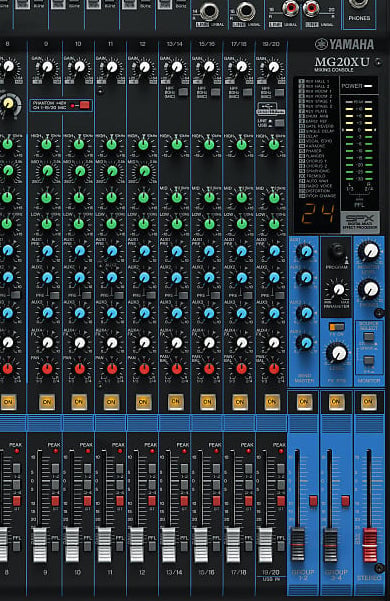
Task: Click the red PAN/BAL knob on channel 19/20
Action: point(274,369)
